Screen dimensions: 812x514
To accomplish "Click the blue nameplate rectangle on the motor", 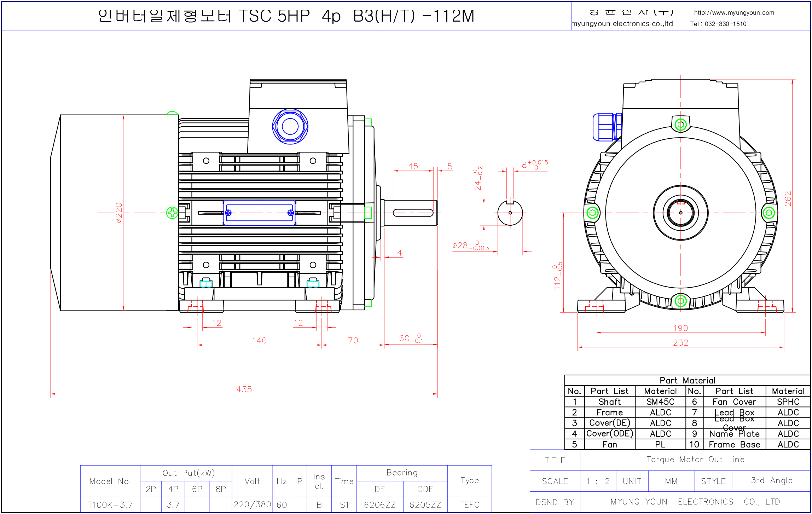I will 259,213.
